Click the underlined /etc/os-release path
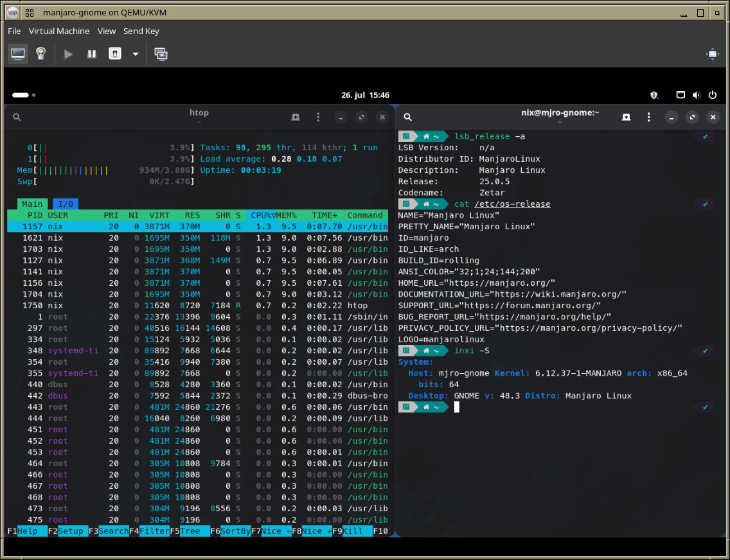The width and height of the screenshot is (730, 560). (x=513, y=204)
